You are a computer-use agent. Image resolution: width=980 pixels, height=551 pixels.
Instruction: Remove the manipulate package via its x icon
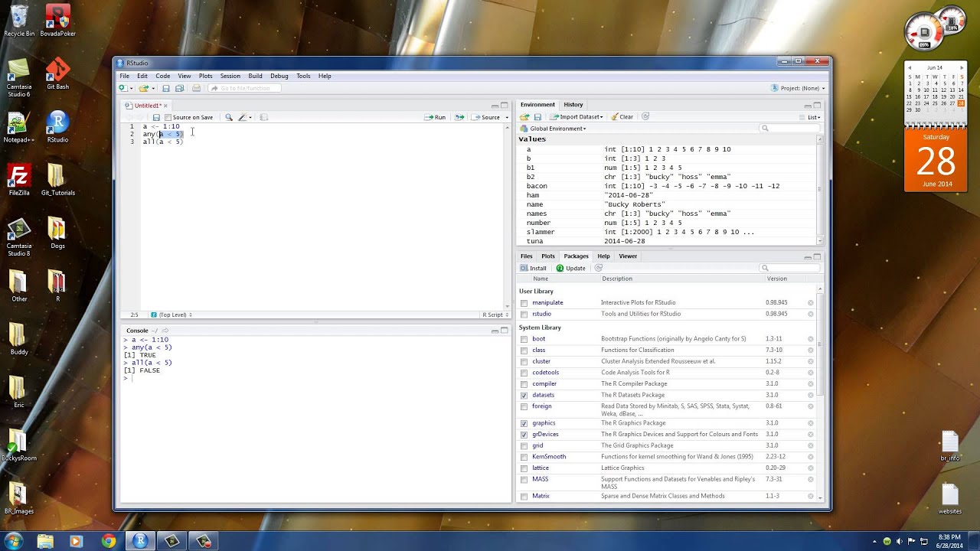click(810, 303)
